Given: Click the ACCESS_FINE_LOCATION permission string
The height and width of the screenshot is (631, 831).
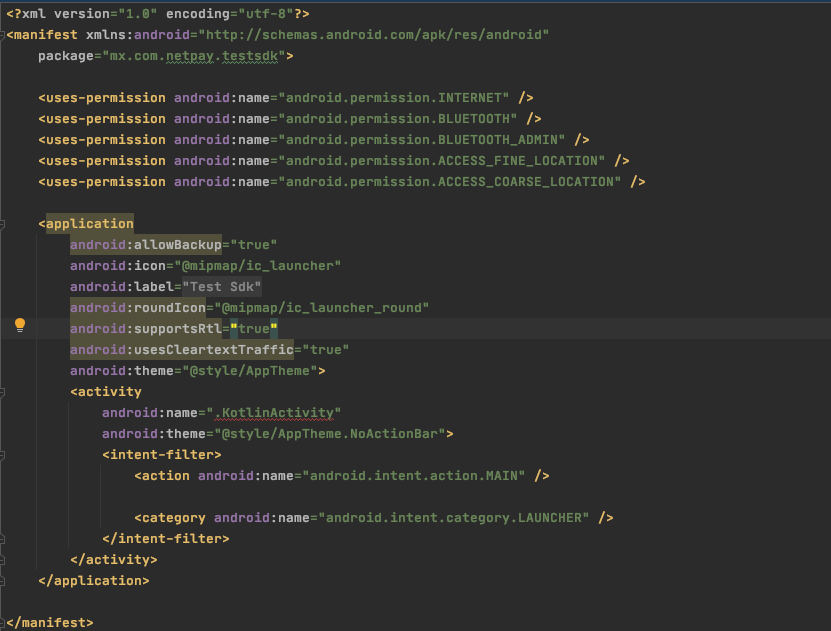Looking at the screenshot, I should (x=441, y=161).
